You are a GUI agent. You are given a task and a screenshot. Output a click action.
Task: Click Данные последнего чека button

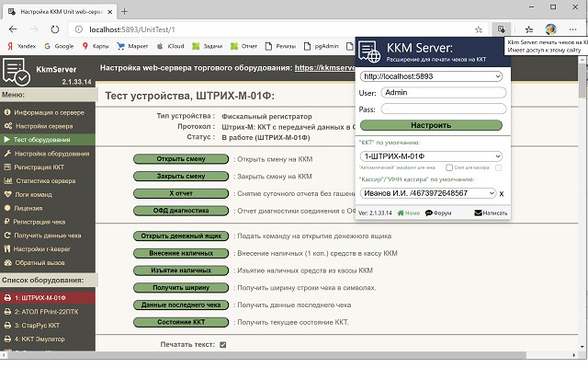(x=181, y=305)
